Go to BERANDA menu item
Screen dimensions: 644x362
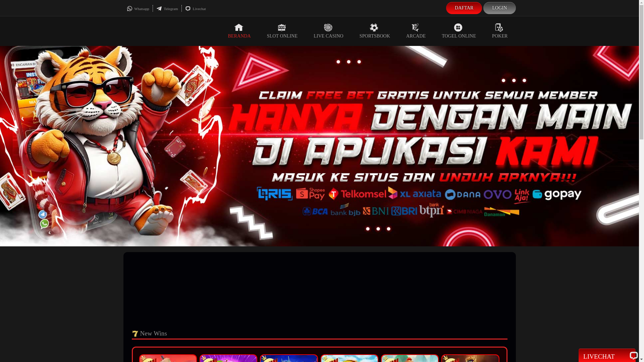(x=239, y=31)
